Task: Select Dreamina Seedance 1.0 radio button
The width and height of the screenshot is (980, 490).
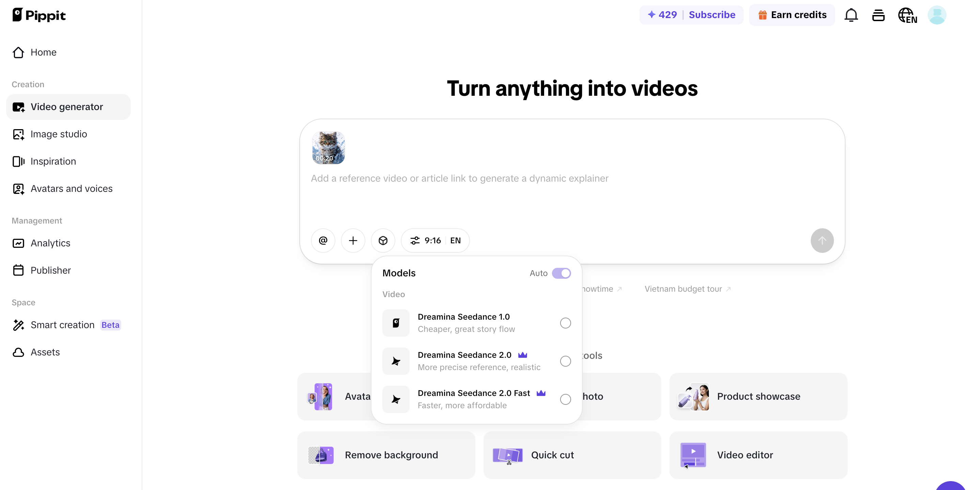Action: coord(565,323)
